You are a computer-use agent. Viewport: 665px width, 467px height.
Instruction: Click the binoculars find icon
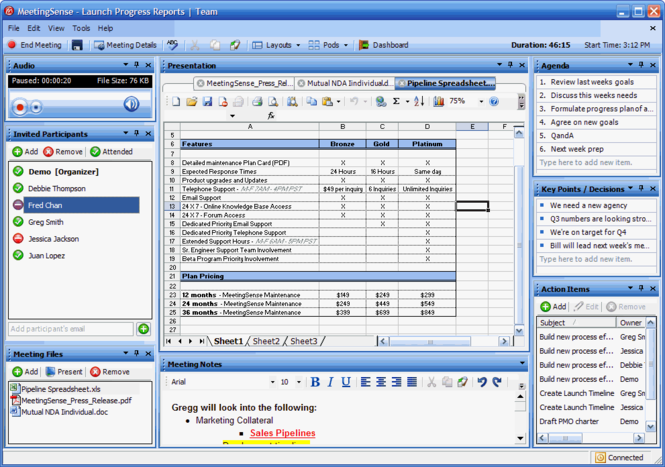292,101
